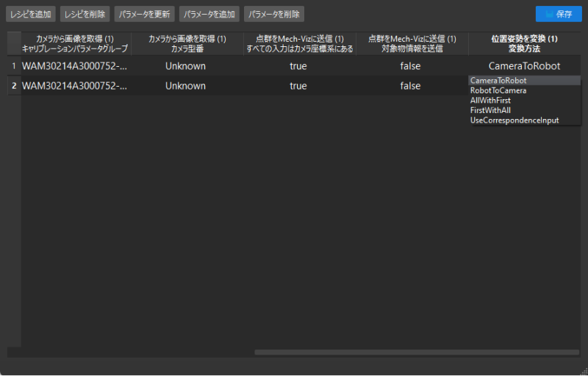
Task: Click 対象物情報を送信 column header
Action: click(x=412, y=44)
